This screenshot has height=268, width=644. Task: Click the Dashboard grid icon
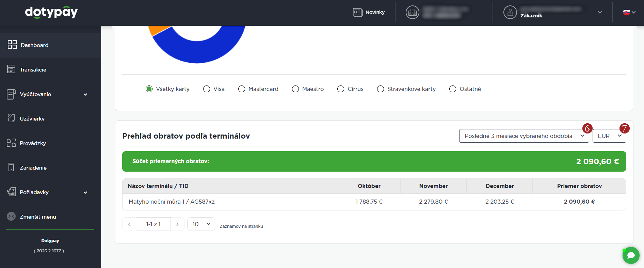12,45
